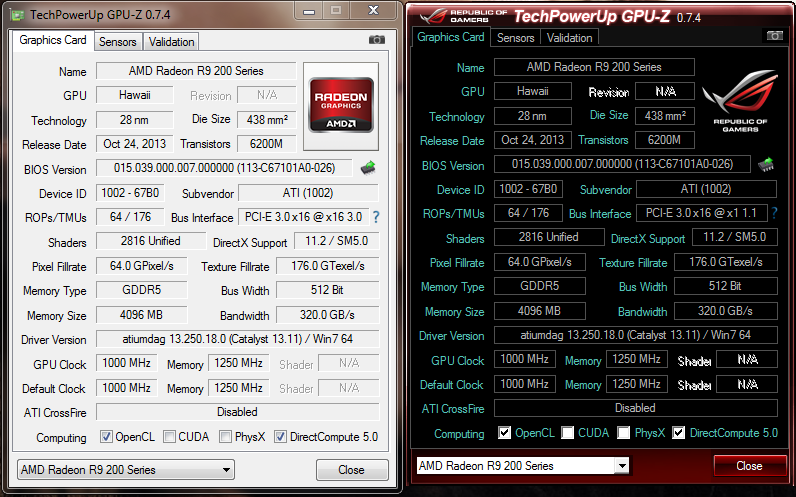This screenshot has width=796, height=497.
Task: Click '176.0 GTexel/s' value in ROG window
Action: tap(726, 262)
